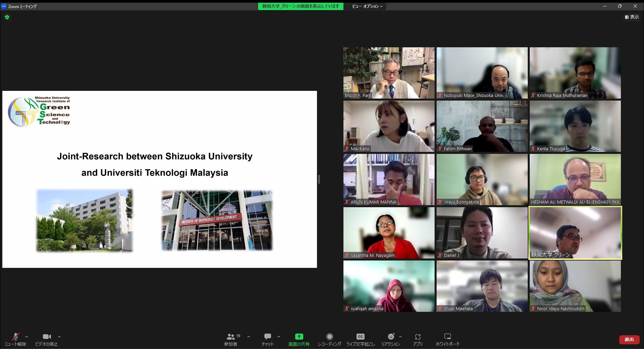Stop video using ビデオの停止 camera icon
The height and width of the screenshot is (349, 644).
pyautogui.click(x=47, y=337)
